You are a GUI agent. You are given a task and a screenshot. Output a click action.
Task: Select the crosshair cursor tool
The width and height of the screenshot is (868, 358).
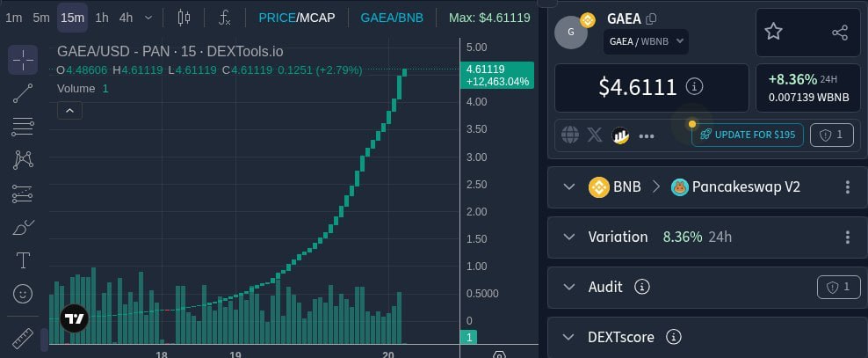(23, 60)
